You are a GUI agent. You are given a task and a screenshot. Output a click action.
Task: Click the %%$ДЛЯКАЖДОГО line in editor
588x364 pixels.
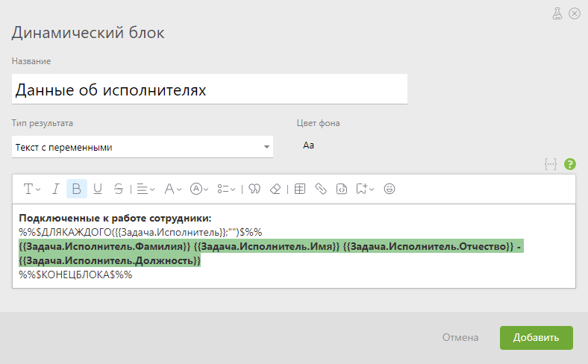(x=140, y=233)
